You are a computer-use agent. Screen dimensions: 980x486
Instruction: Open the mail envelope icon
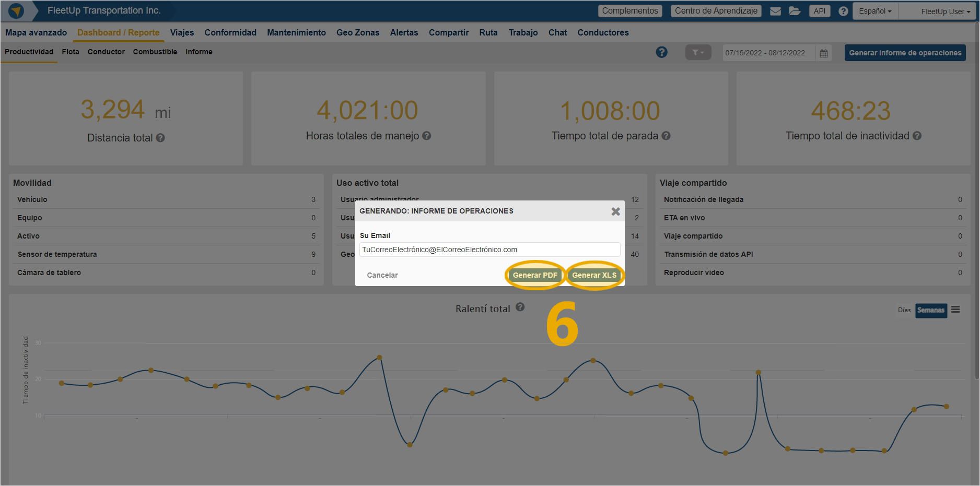pos(776,11)
